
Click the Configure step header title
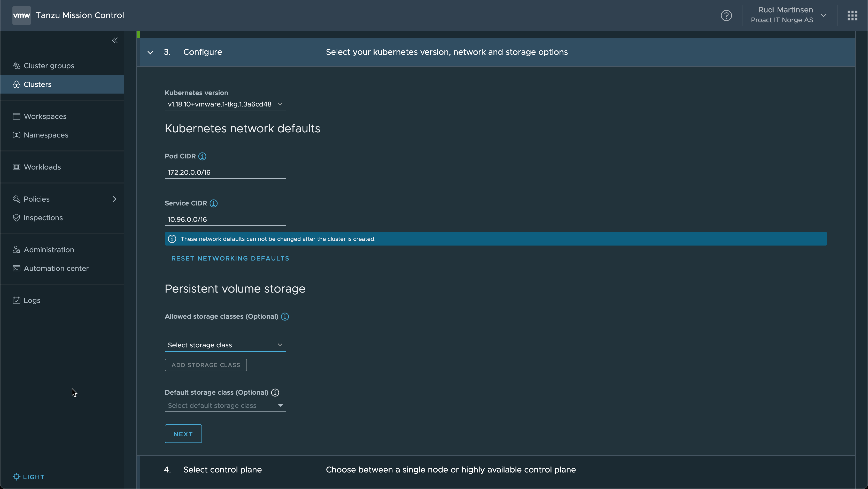pos(203,52)
